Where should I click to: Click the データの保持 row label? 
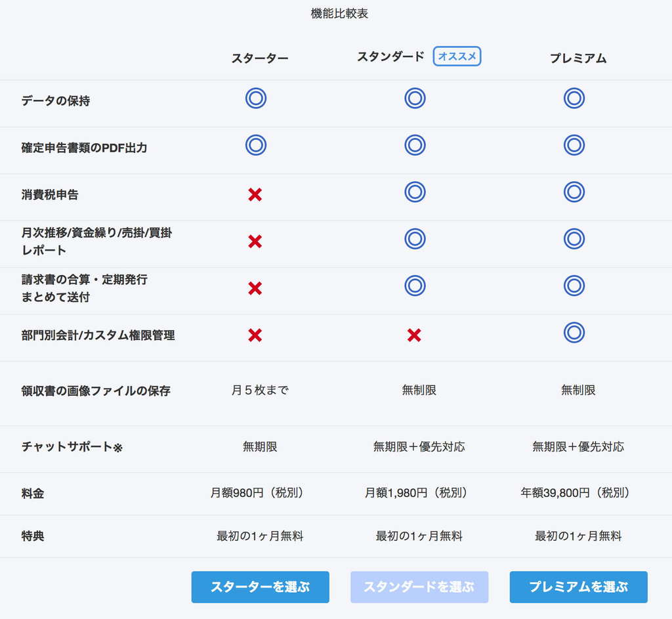(56, 100)
